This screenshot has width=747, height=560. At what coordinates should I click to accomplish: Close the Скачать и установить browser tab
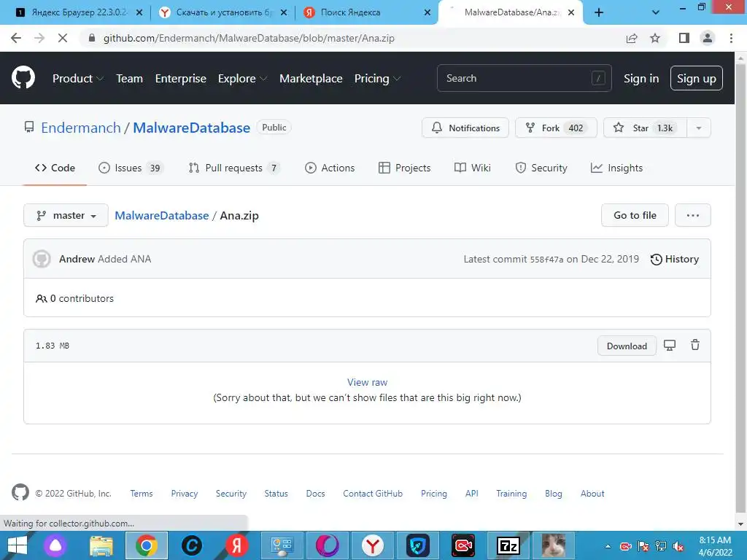[284, 12]
